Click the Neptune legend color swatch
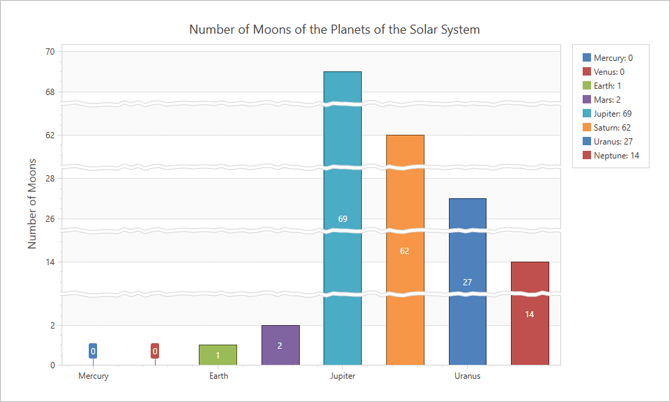 [586, 156]
